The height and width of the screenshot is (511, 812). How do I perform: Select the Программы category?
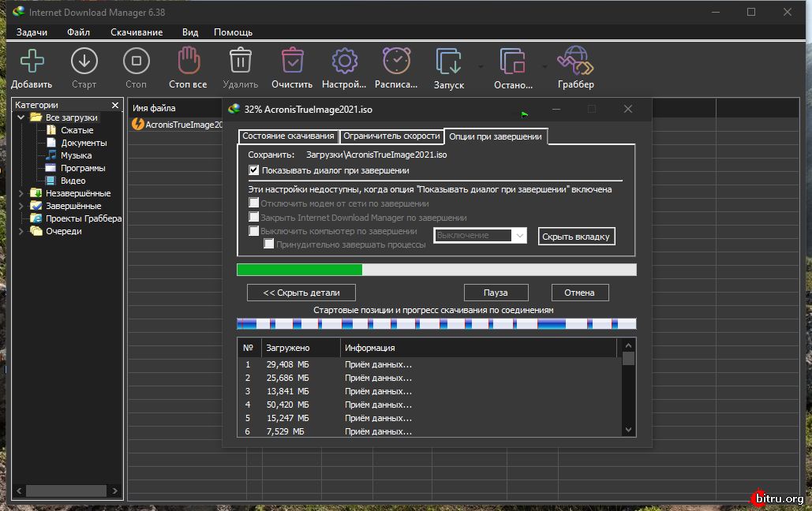pyautogui.click(x=82, y=168)
